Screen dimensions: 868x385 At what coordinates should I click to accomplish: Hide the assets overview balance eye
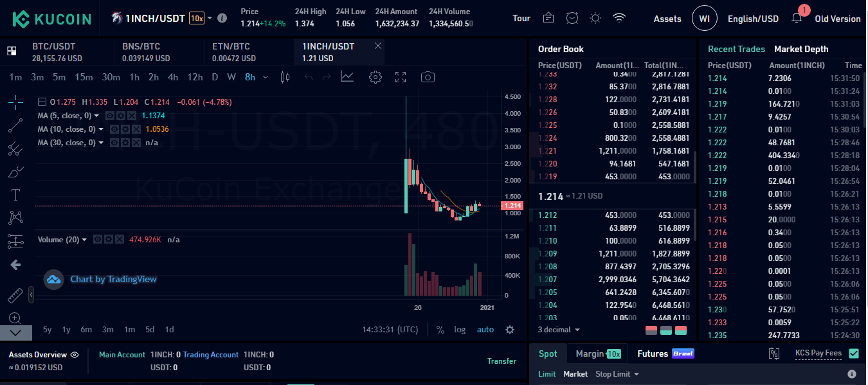pos(75,355)
